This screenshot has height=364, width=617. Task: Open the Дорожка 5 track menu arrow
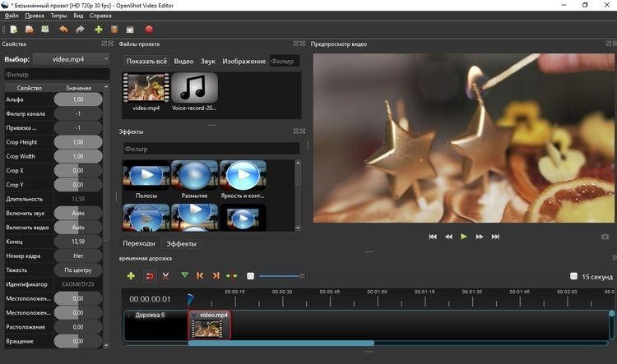(129, 315)
